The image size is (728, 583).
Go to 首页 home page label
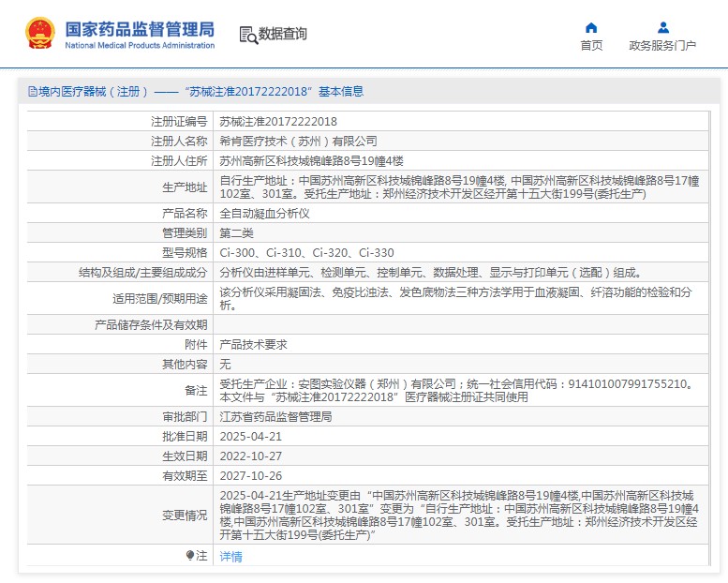point(591,46)
